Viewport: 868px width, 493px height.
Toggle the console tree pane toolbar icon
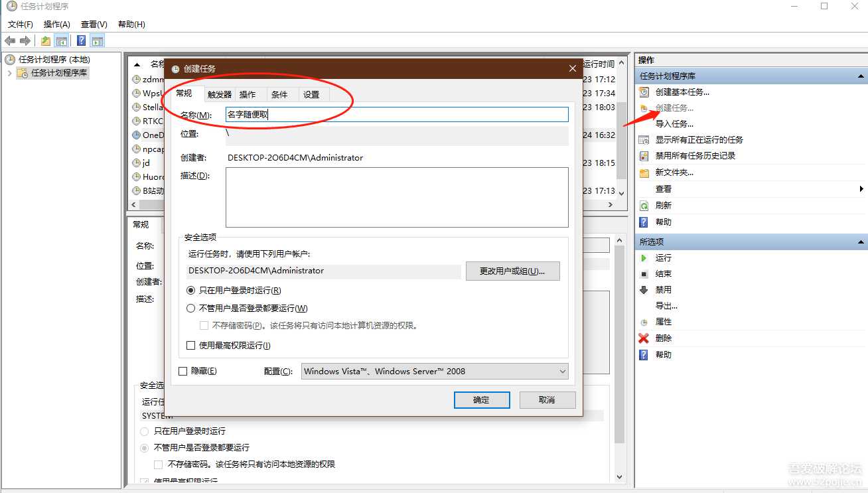click(x=62, y=41)
